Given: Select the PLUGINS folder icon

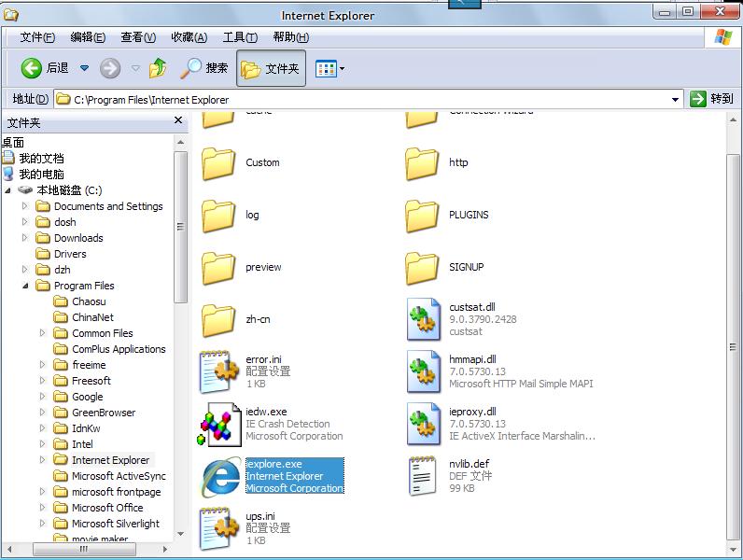Looking at the screenshot, I should tap(422, 216).
